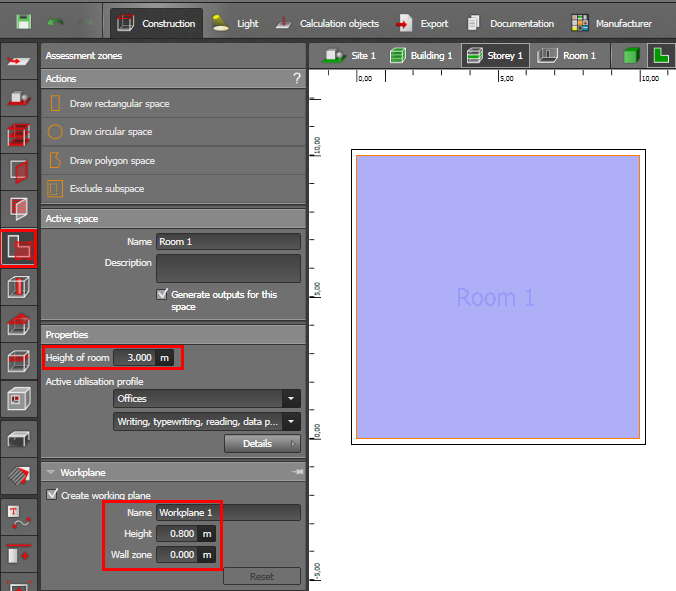Select the plan import tool with red arrow
Image resolution: width=676 pixels, height=591 pixels.
coord(19,61)
